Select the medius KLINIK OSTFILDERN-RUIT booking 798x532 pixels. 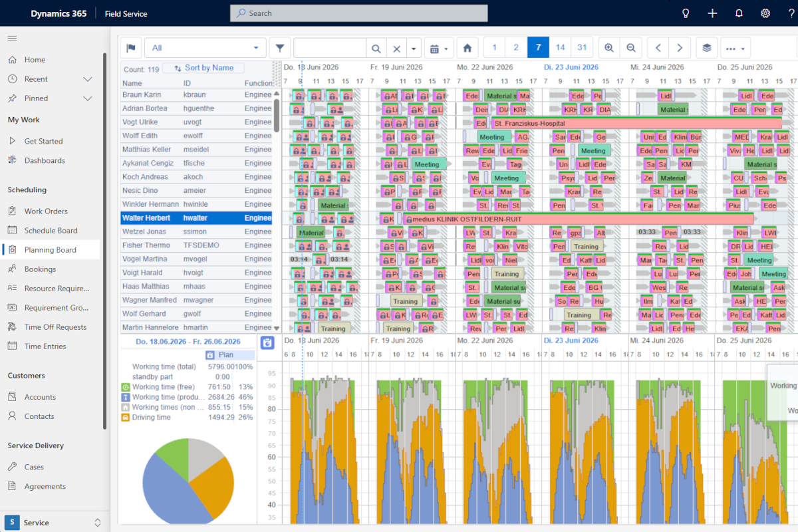579,219
